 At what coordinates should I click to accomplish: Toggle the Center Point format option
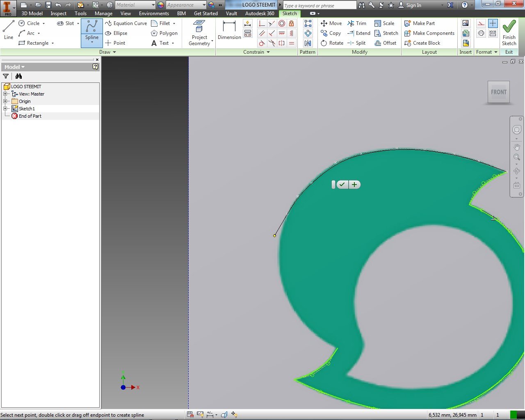493,23
